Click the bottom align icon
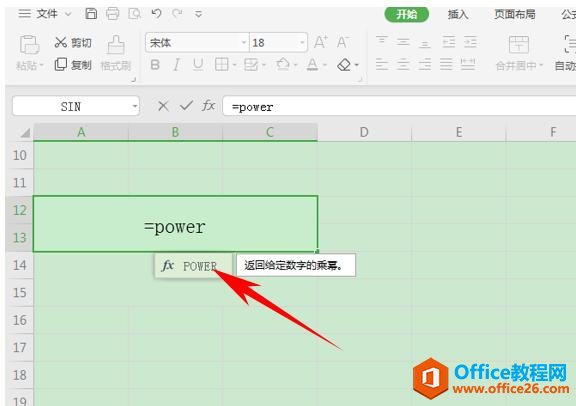The height and width of the screenshot is (406, 576). [425, 43]
